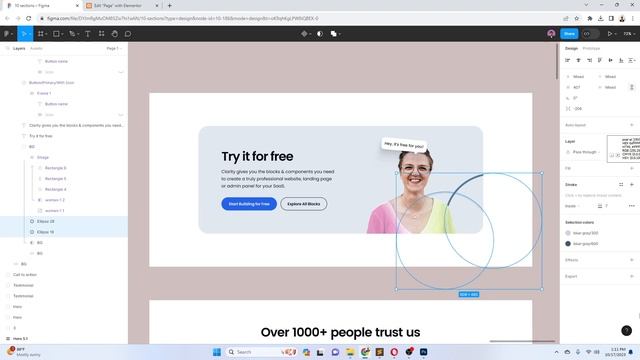The height and width of the screenshot is (360, 640).
Task: Align selection to right
Action: 589,60
